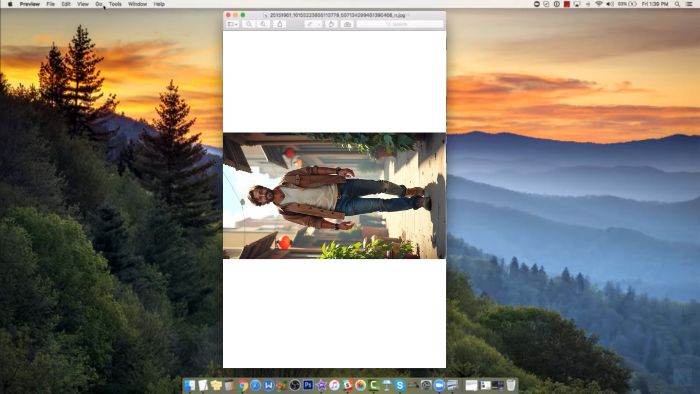This screenshot has width=700, height=394.
Task: Zoom out using the magnifier minus button
Action: [x=249, y=24]
